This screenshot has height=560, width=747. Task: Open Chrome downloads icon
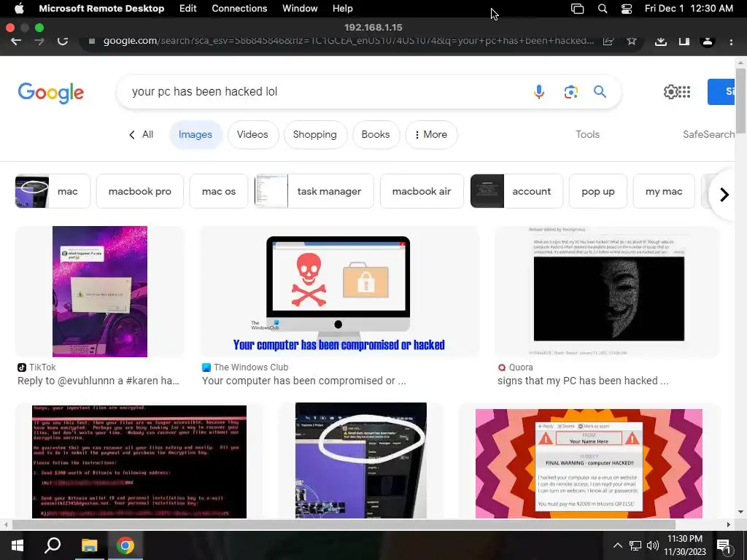[x=661, y=41]
